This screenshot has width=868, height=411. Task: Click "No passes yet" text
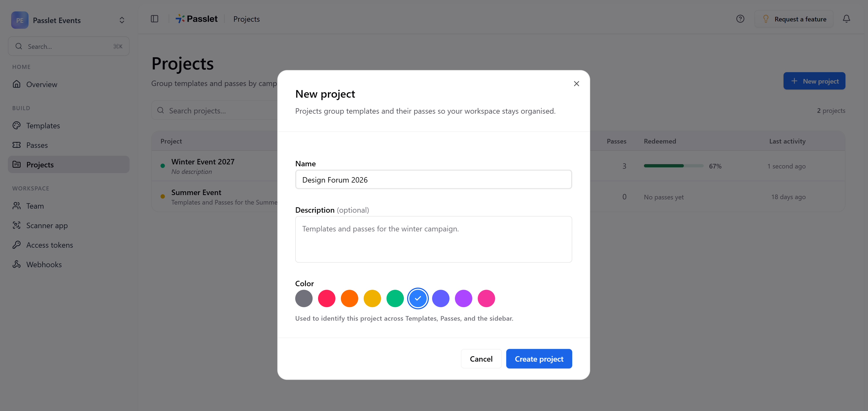tap(663, 197)
